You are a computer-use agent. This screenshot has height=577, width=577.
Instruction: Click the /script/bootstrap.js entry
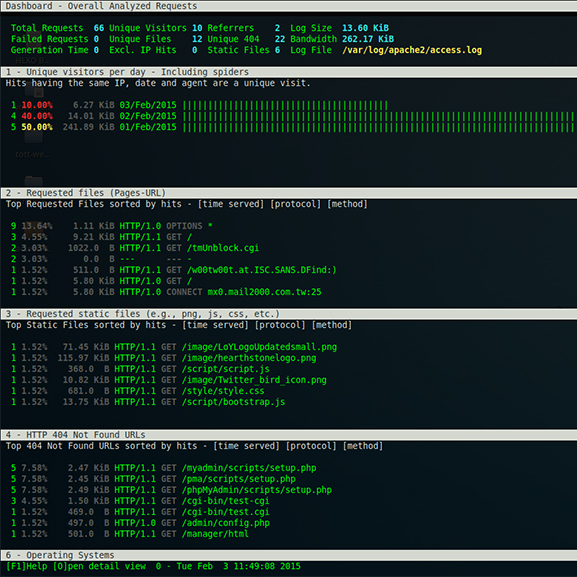(233, 402)
